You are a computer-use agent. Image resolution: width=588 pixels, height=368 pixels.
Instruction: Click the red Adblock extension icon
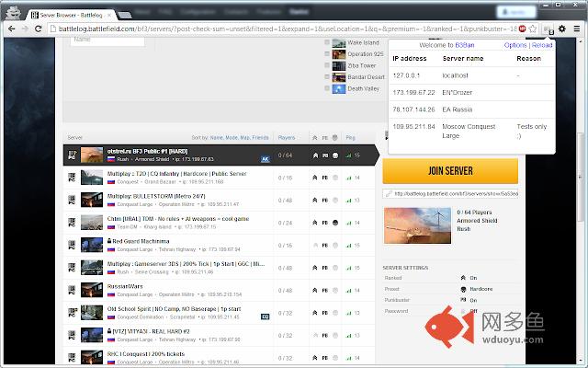coord(522,29)
